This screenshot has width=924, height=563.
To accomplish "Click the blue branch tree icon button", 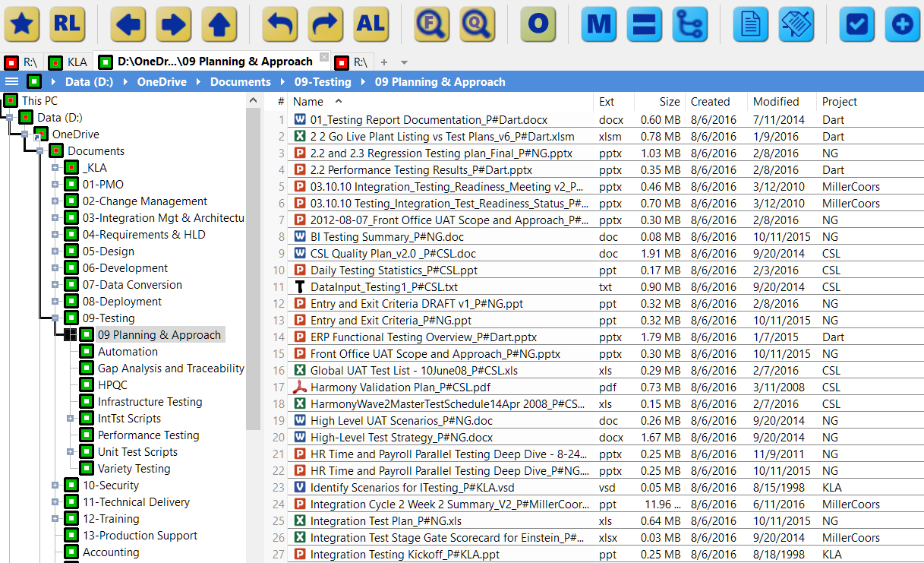I will [x=690, y=24].
